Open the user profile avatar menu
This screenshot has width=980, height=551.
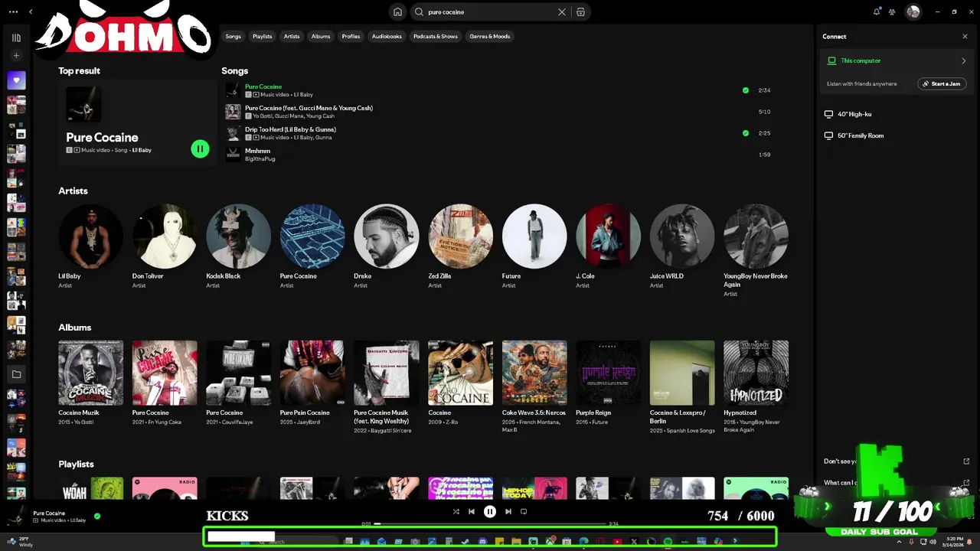913,11
